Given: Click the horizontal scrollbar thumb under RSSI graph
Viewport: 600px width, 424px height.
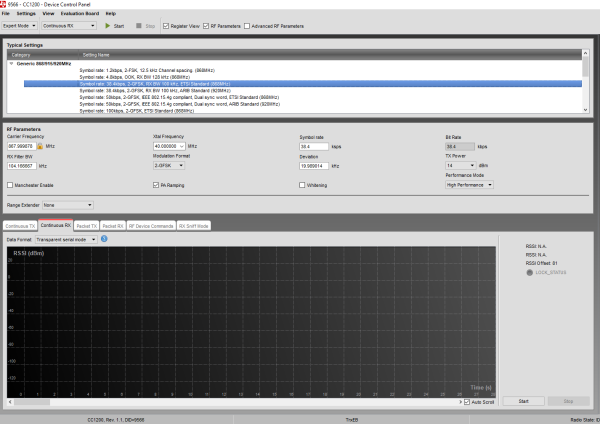Looking at the screenshot, I should pyautogui.click(x=32, y=402).
